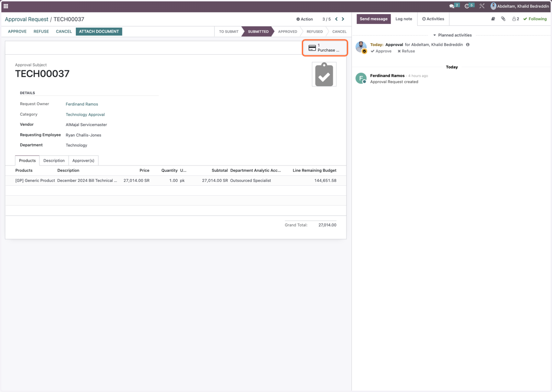The width and height of the screenshot is (552, 392).
Task: Click the book icon in chatter toolbar
Action: (493, 19)
